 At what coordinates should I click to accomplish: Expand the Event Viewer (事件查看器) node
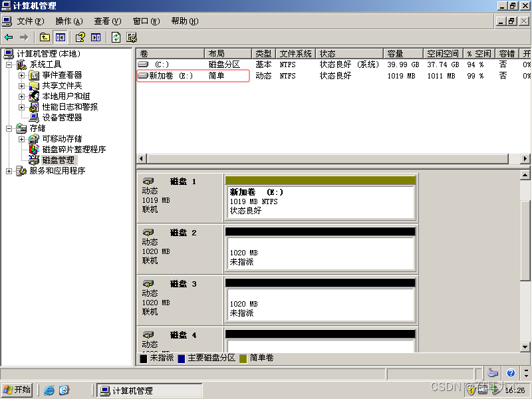coord(22,75)
